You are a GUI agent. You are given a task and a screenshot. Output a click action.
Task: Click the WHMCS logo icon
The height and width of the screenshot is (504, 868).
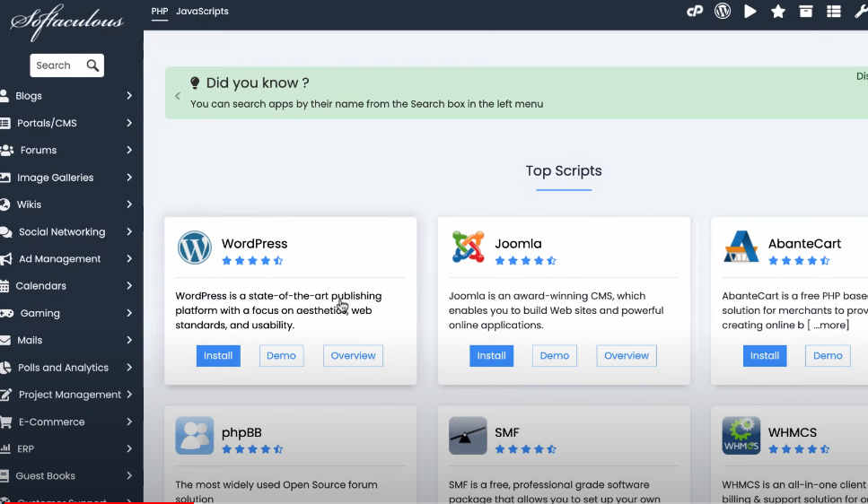[741, 436]
